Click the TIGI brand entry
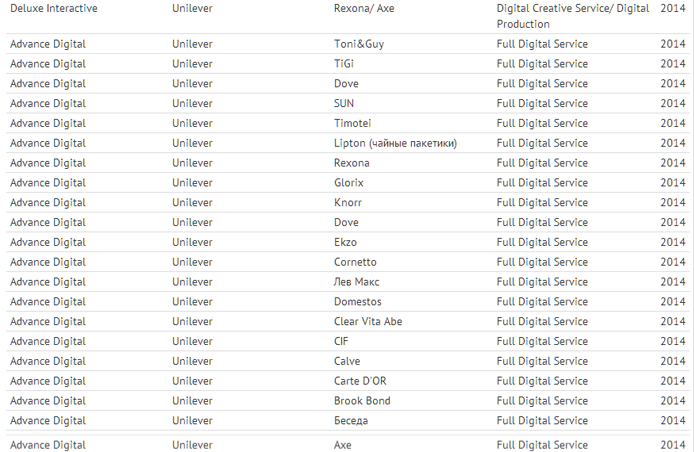The width and height of the screenshot is (694, 452). click(x=344, y=64)
